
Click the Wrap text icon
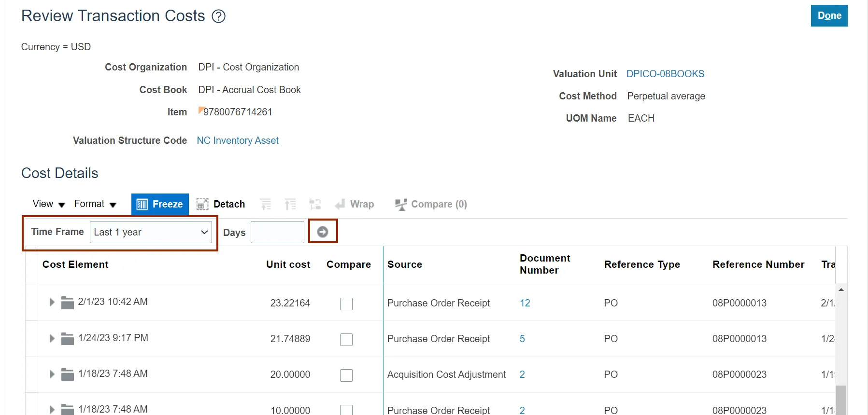coord(341,204)
